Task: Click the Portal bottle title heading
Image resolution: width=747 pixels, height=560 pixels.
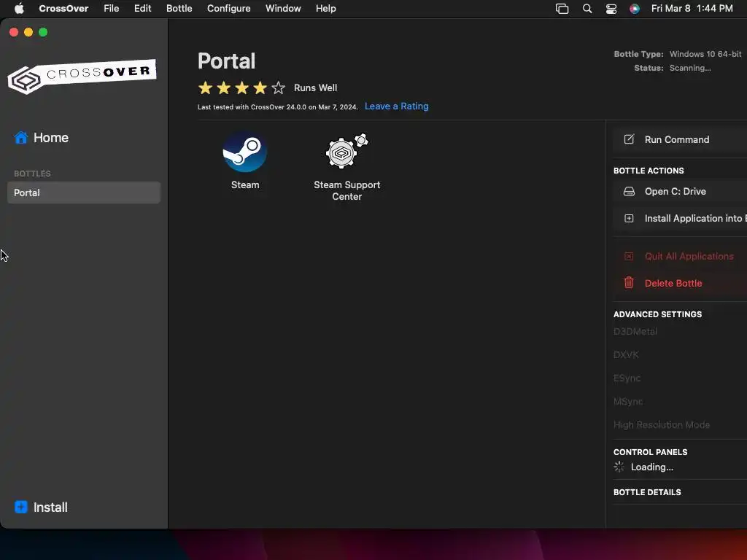Action: click(x=226, y=61)
